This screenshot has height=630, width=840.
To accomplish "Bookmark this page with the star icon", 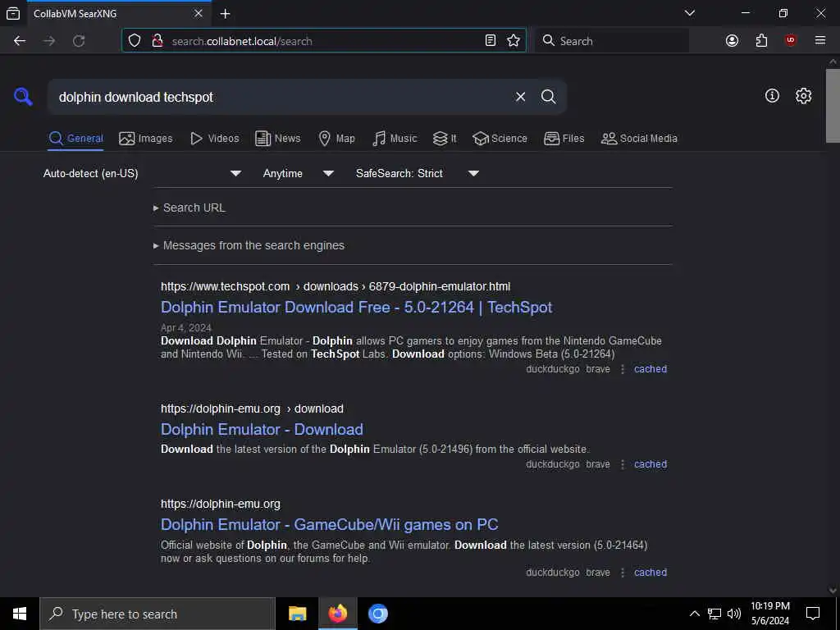I will [514, 41].
